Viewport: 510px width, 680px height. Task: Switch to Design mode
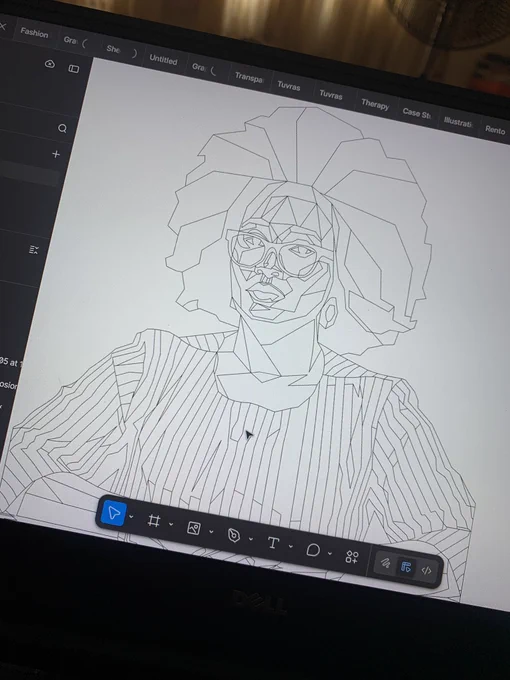click(406, 567)
